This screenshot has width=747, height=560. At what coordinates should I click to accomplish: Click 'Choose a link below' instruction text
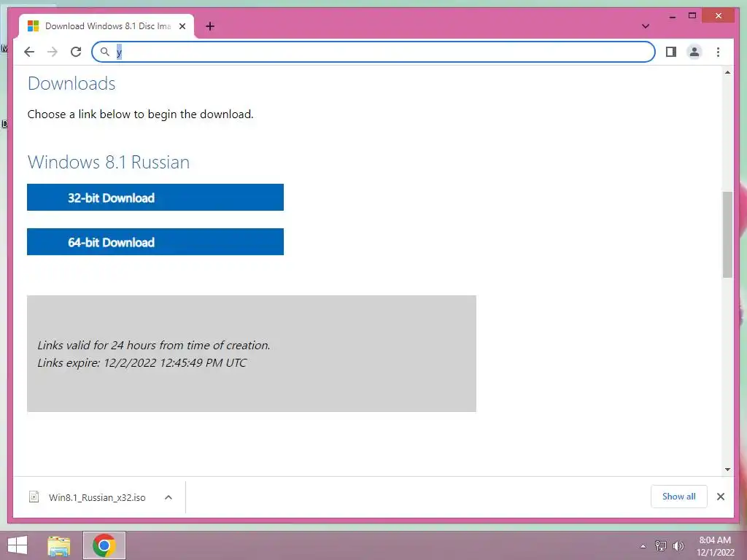coord(141,114)
